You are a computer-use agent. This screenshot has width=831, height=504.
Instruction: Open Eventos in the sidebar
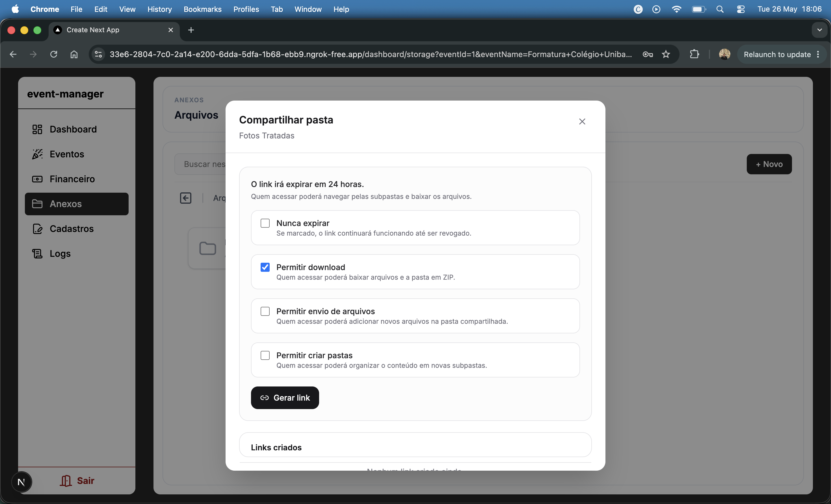coord(77,154)
